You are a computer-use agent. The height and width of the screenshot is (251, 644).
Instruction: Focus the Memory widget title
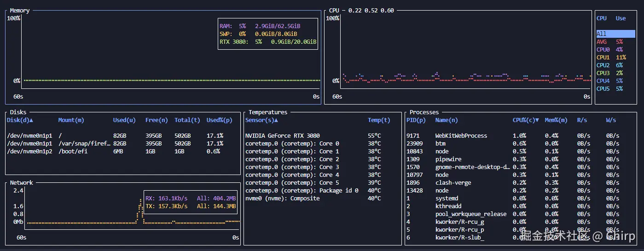[x=20, y=11]
